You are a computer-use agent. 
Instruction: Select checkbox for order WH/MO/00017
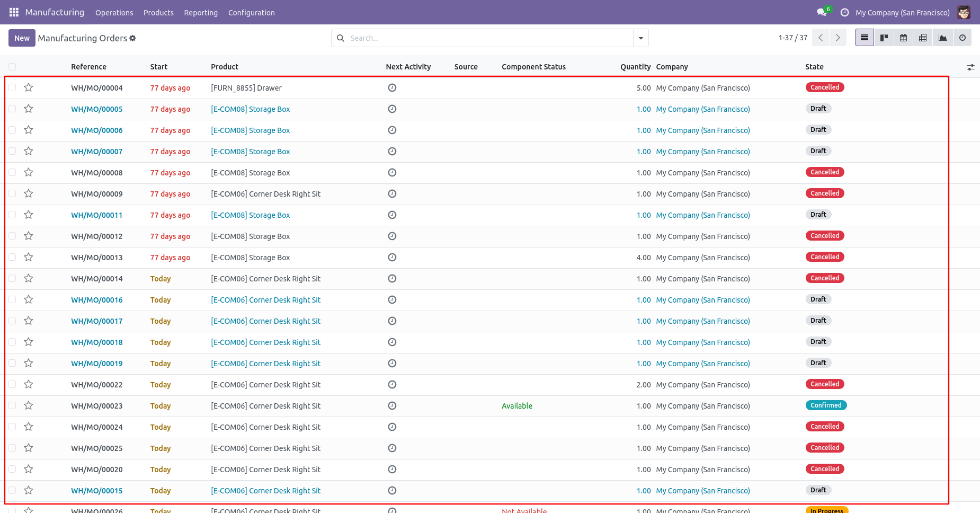12,321
